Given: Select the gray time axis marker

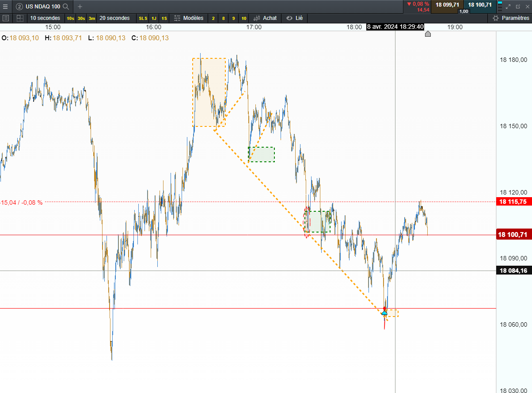Looking at the screenshot, I should pos(428,34).
